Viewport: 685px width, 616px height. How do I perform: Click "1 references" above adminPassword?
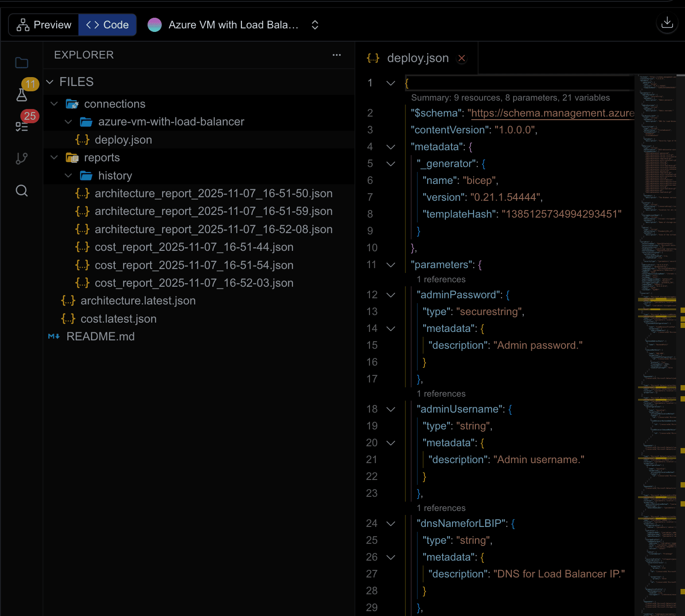pos(441,280)
